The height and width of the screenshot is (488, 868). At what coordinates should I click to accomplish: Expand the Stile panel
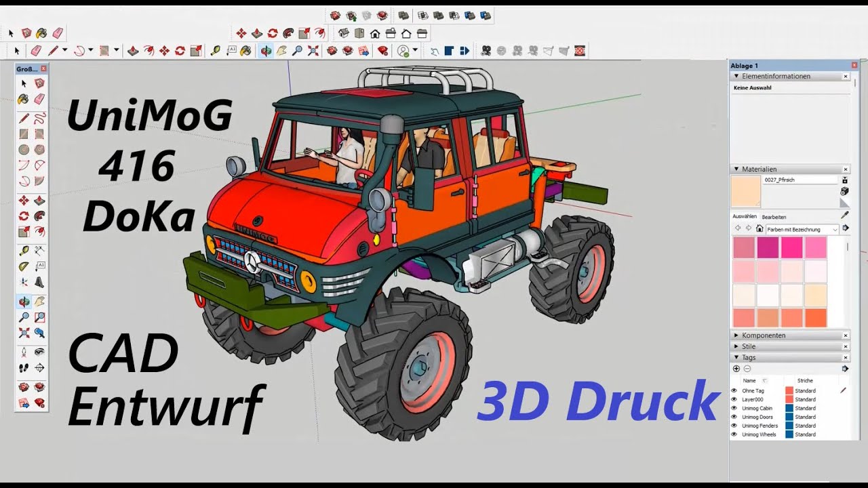coord(736,346)
